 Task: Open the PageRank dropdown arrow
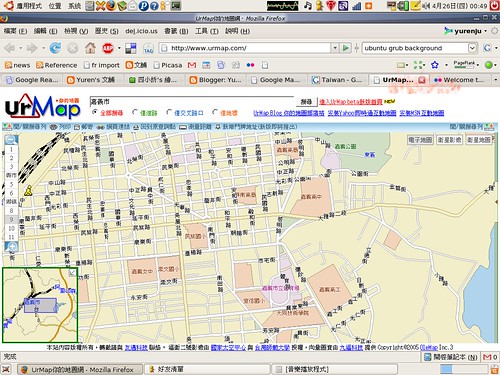477,65
